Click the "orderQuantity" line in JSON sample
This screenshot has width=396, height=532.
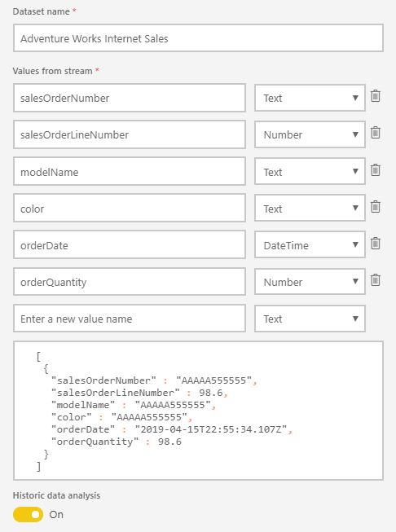pos(116,442)
